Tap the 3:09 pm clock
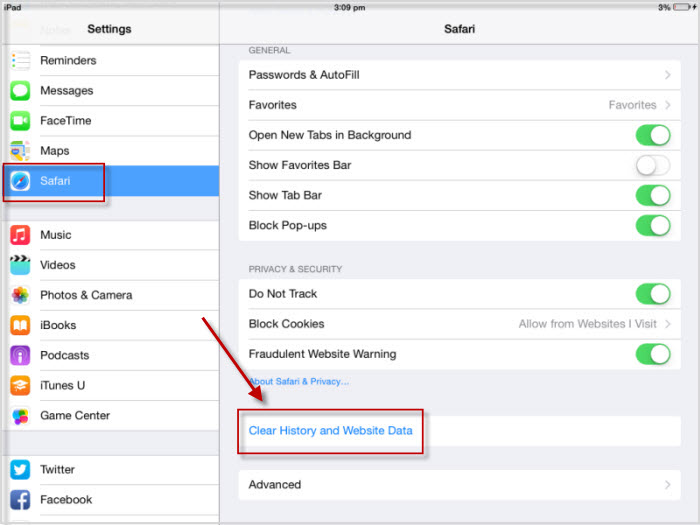700x525 pixels. click(x=350, y=7)
